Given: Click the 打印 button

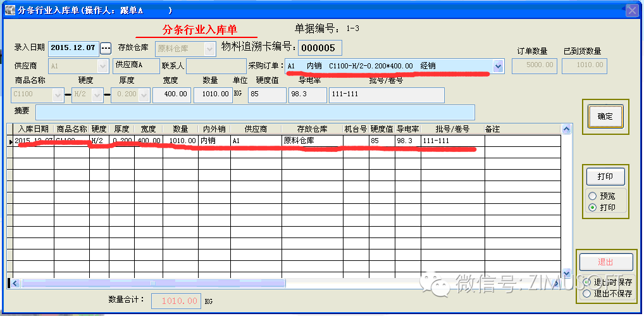Looking at the screenshot, I should coord(605,176).
